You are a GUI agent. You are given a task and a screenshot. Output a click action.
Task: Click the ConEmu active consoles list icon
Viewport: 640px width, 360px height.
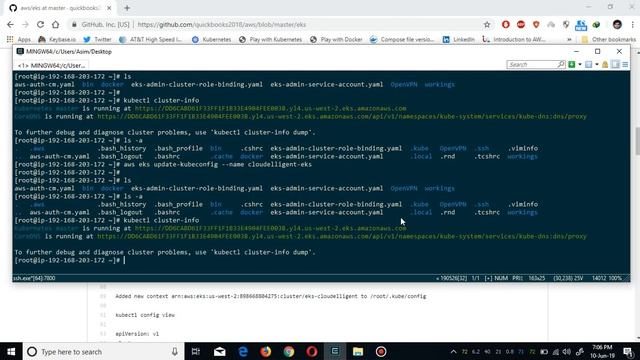click(x=589, y=64)
